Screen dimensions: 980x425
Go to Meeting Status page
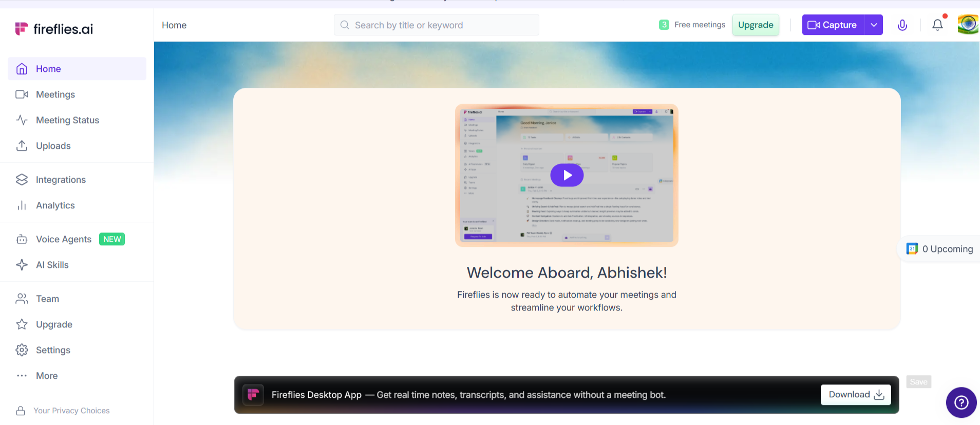click(67, 120)
